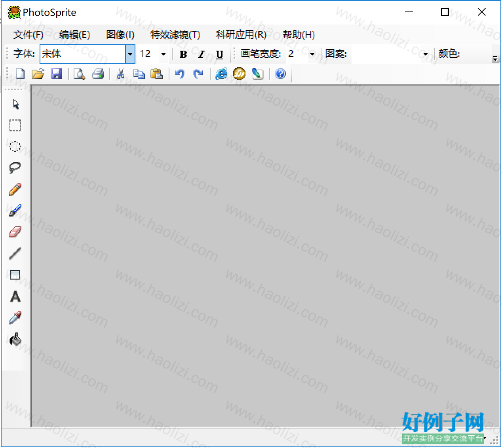Close the PhotoSprite window
Screen dimensions: 502x448
[x=482, y=12]
